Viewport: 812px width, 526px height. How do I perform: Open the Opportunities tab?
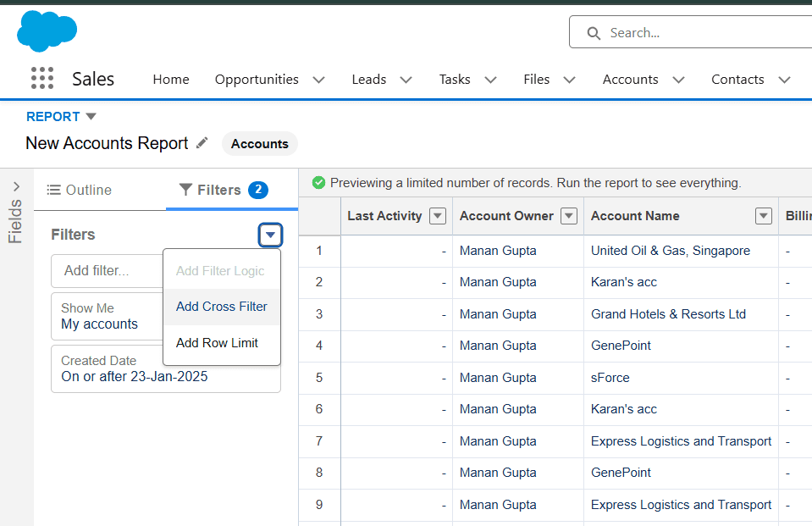[257, 80]
